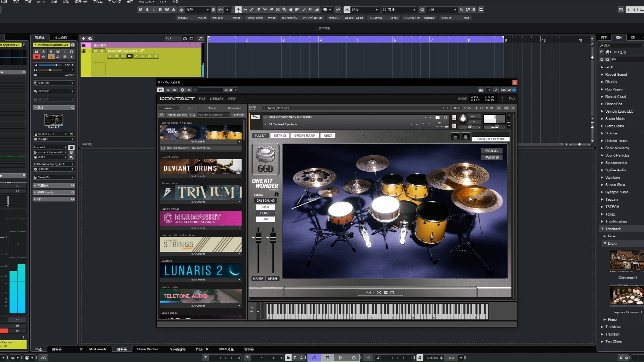Open Kontakt multi rack New (default) dropdown
Viewport: 644px width, 362px height.
[356, 108]
